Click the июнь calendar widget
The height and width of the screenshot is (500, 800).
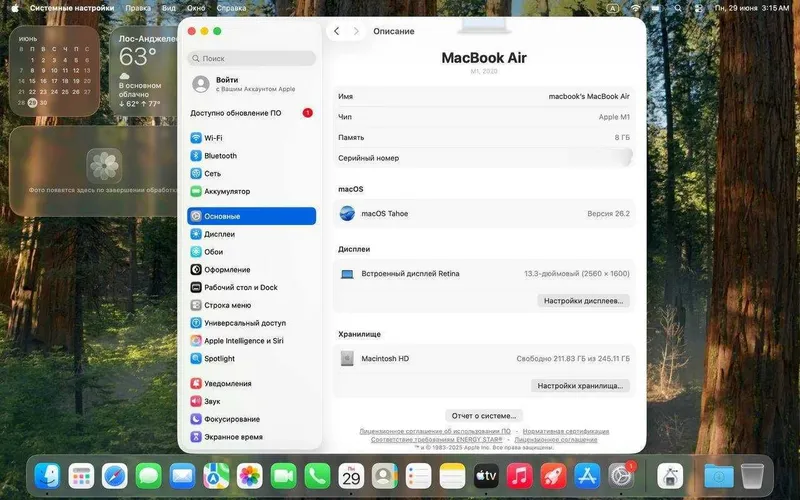[54, 71]
